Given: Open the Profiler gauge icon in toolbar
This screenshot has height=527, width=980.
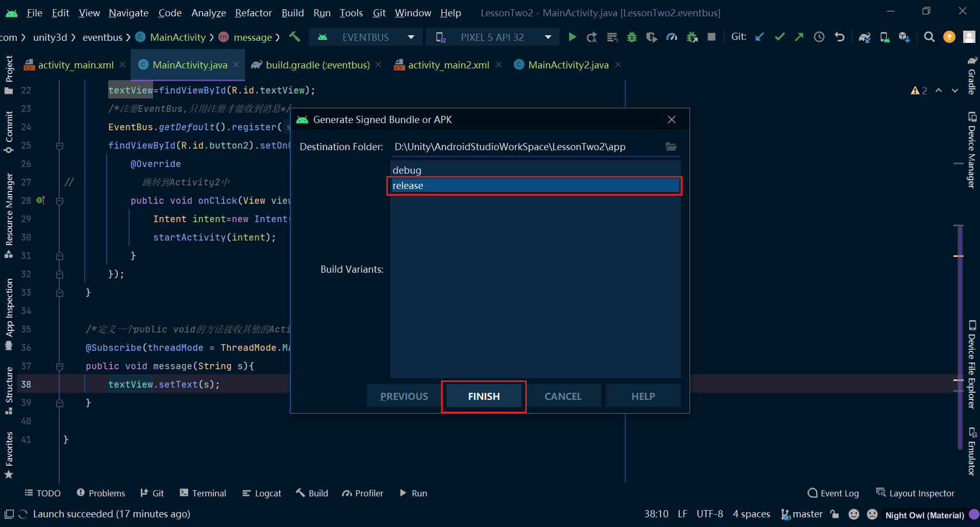Looking at the screenshot, I should click(x=672, y=37).
